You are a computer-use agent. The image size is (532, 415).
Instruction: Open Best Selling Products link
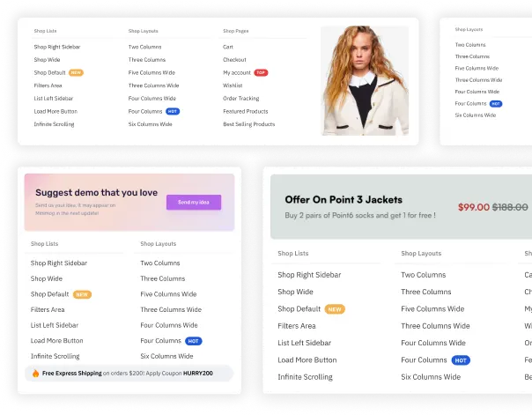coord(248,124)
